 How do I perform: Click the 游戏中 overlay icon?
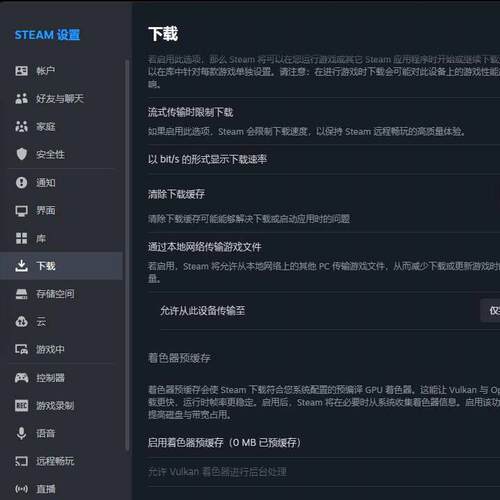point(21,349)
